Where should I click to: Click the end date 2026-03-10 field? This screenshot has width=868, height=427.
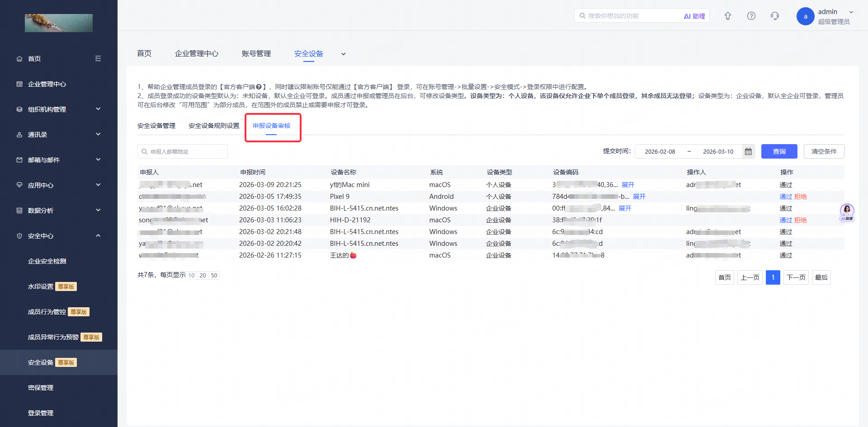[718, 151]
